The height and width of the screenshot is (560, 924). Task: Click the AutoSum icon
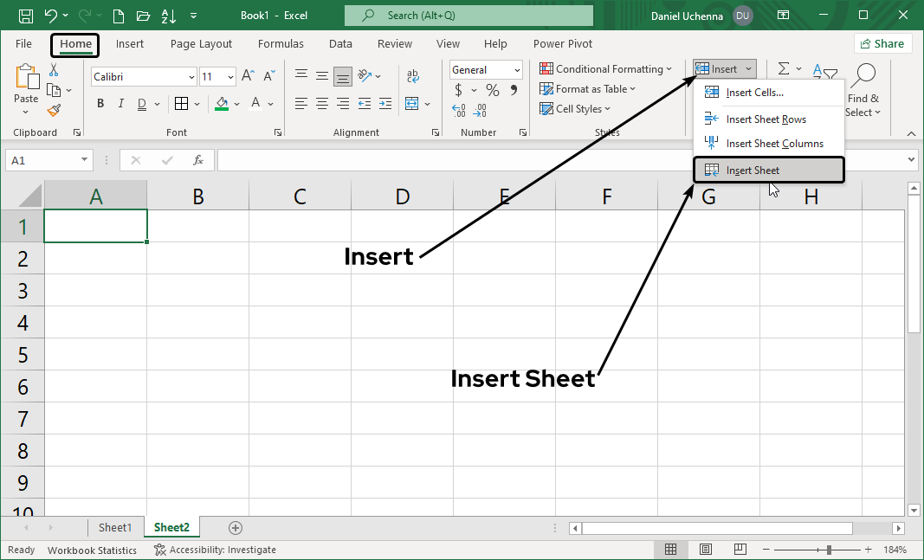[782, 68]
